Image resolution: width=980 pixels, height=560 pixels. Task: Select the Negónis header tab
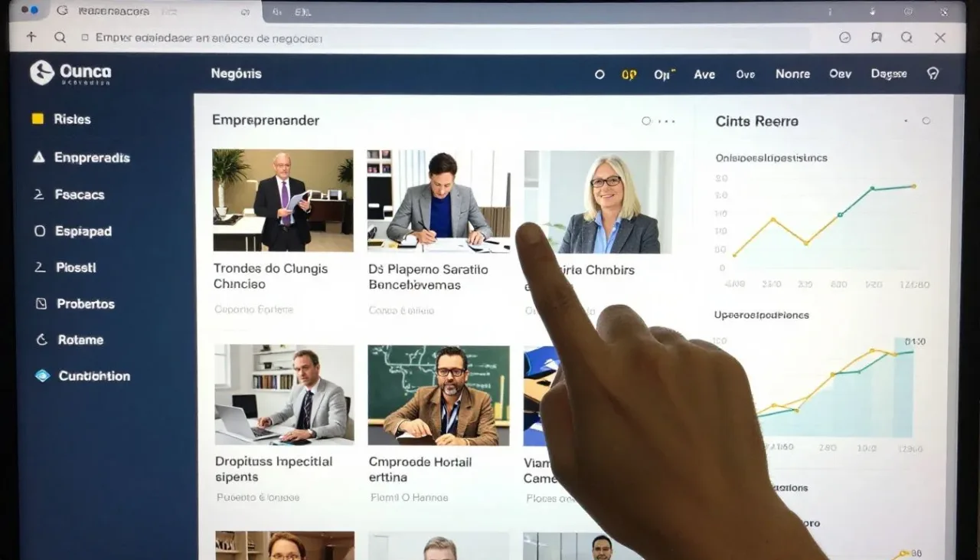pos(236,74)
